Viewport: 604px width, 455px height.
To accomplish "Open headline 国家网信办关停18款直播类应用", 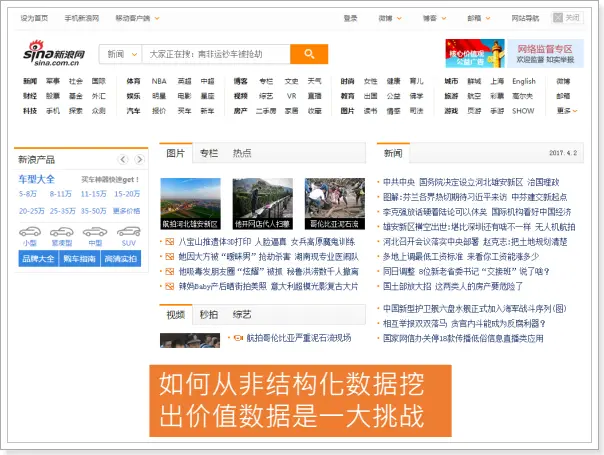I will [463, 339].
